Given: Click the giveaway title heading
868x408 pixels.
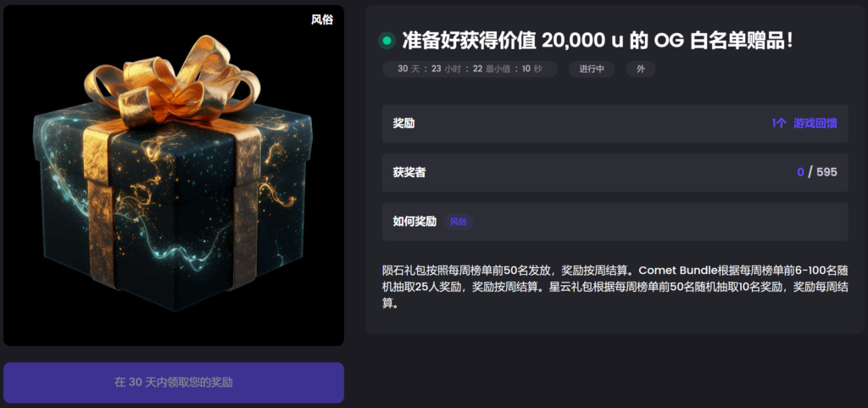Looking at the screenshot, I should (x=598, y=41).
